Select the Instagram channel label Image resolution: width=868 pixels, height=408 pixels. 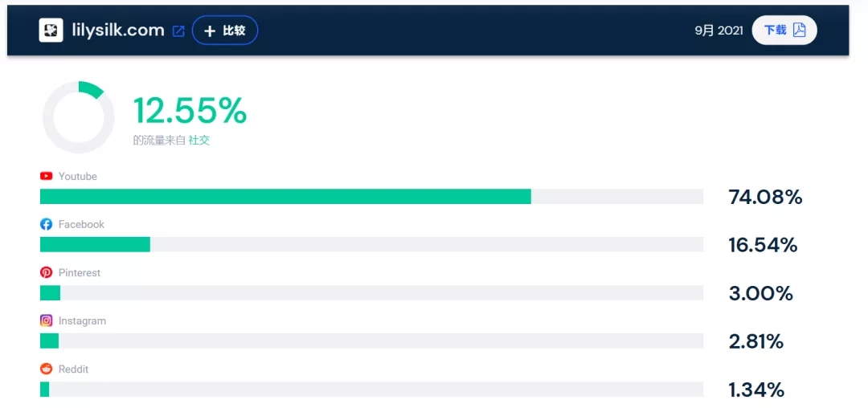point(82,320)
